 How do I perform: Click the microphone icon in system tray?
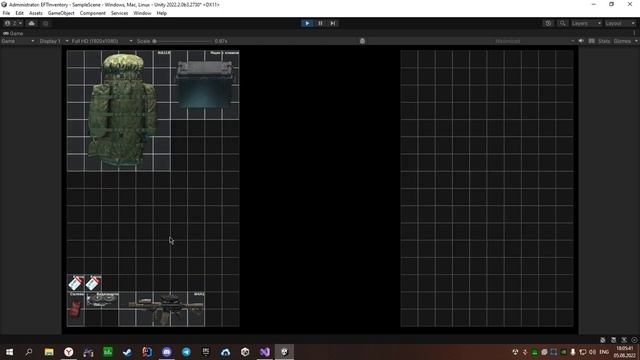pos(573,352)
